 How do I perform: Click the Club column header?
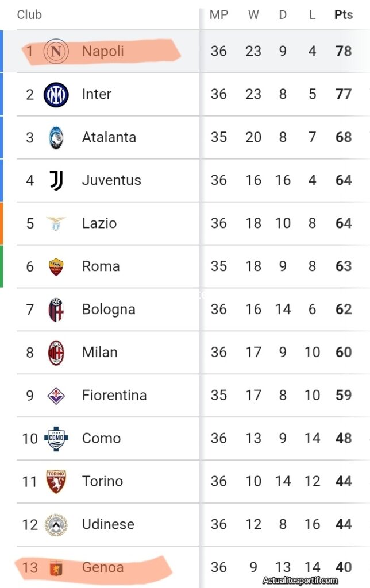point(29,14)
